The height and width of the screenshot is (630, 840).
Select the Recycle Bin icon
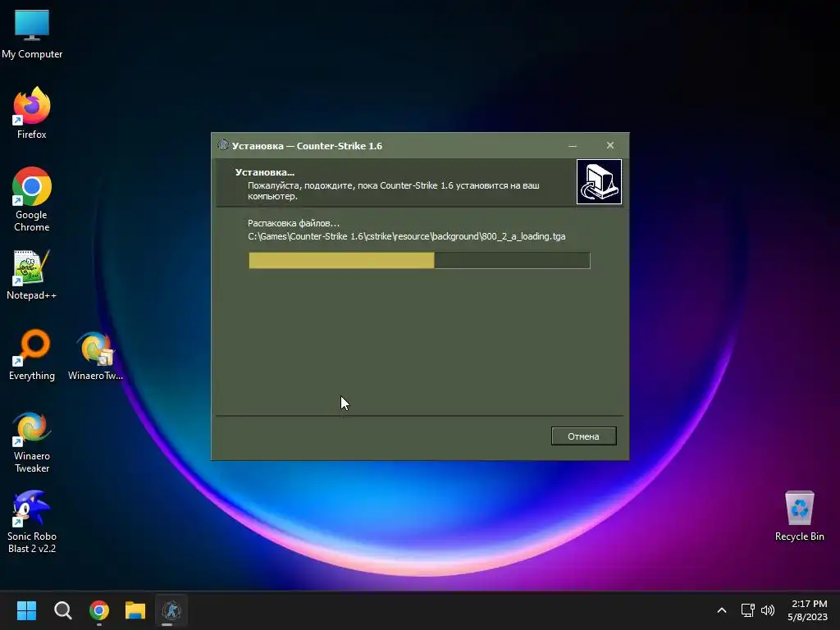click(799, 516)
